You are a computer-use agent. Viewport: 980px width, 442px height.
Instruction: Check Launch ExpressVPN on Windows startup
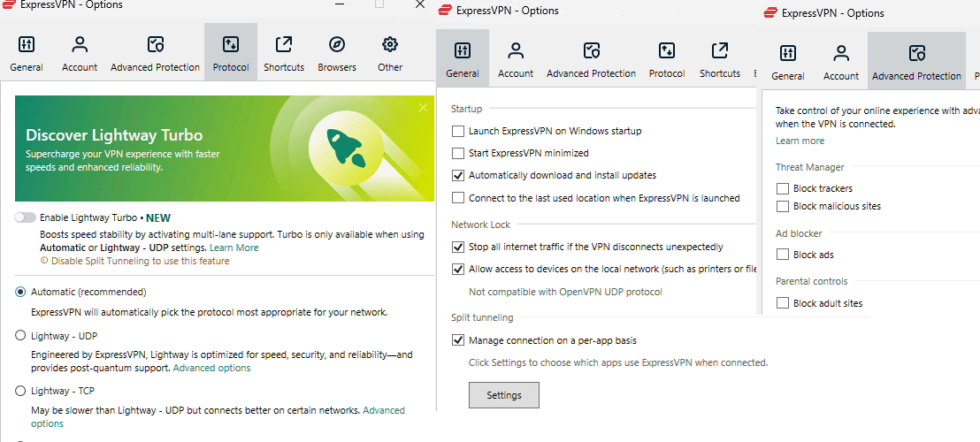(x=458, y=131)
